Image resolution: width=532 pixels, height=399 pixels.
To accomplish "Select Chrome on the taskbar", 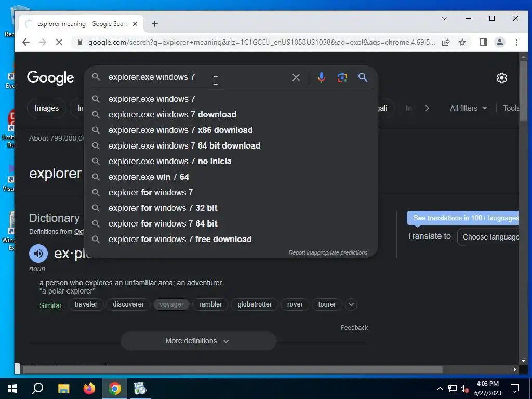I will (x=115, y=389).
